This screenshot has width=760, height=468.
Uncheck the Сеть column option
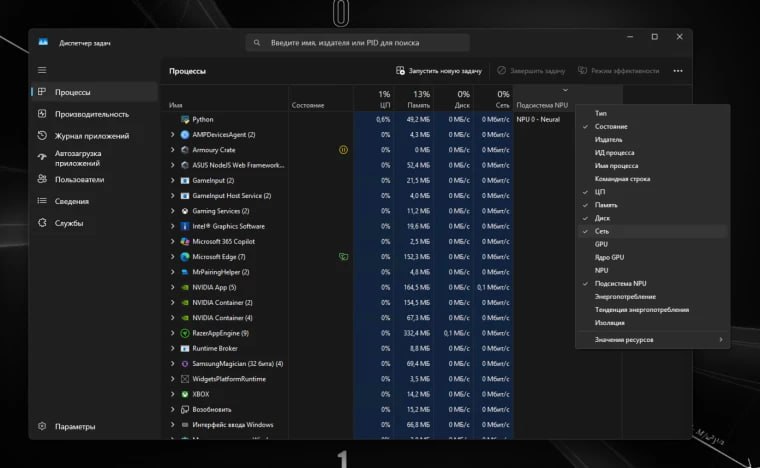[652, 231]
